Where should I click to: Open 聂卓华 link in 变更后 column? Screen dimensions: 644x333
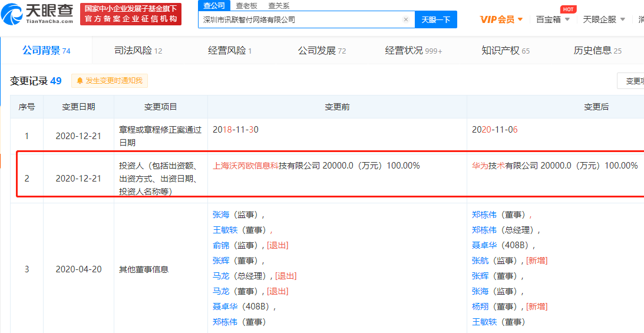pyautogui.click(x=484, y=245)
